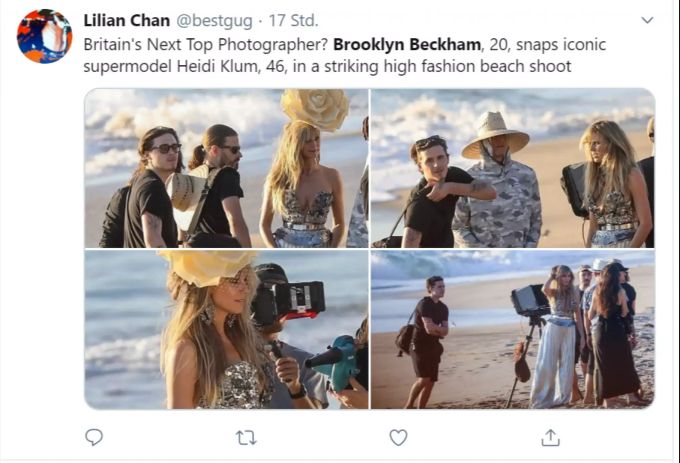Select the bold Brooklyn Beckham text
This screenshot has height=463, width=680.
(x=407, y=44)
